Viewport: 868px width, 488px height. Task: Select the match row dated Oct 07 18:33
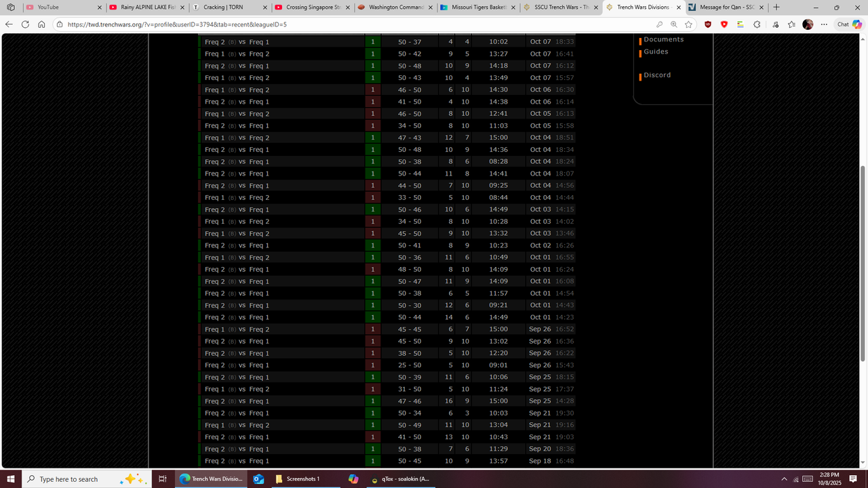[387, 42]
